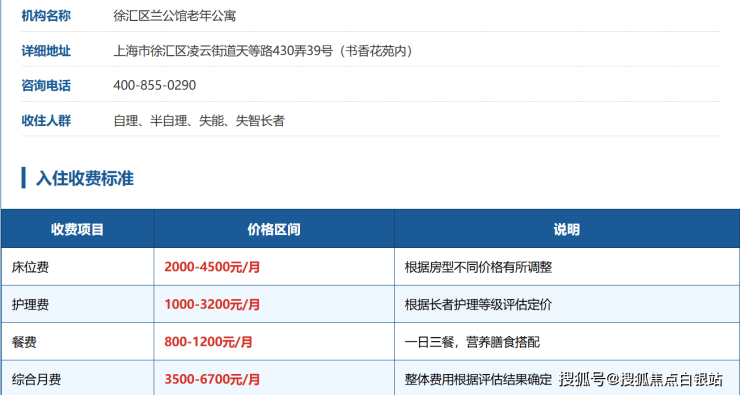Click the note 根据长者护理等级评估定价

478,304
